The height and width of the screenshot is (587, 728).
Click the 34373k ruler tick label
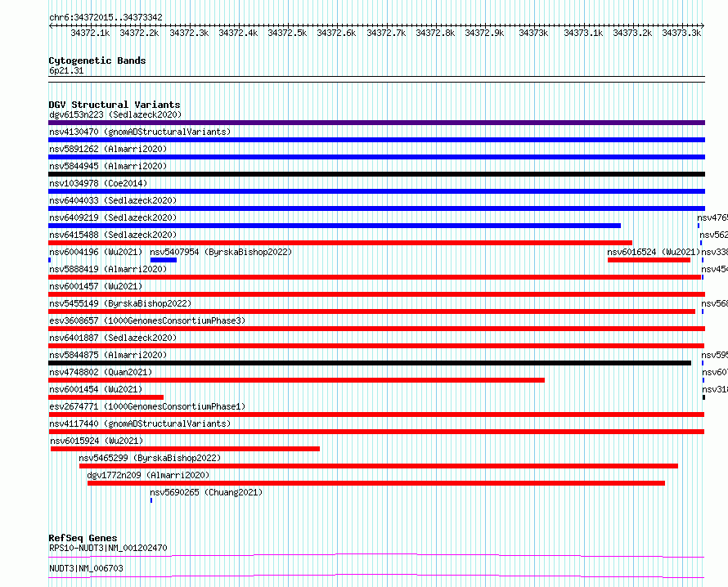click(533, 33)
